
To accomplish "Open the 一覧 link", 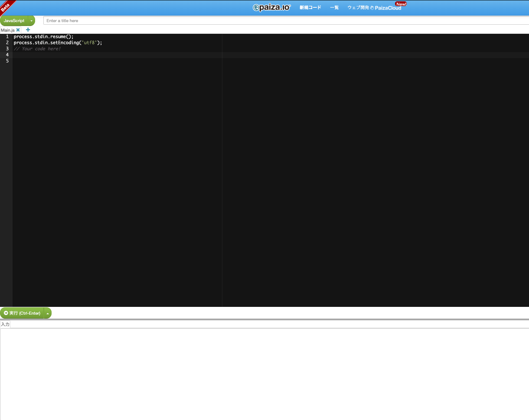I will (x=334, y=7).
